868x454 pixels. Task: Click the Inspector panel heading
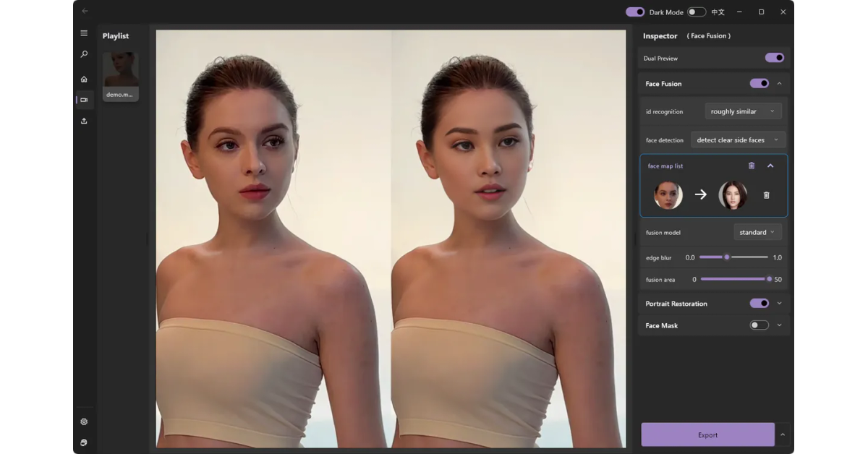[x=660, y=35]
